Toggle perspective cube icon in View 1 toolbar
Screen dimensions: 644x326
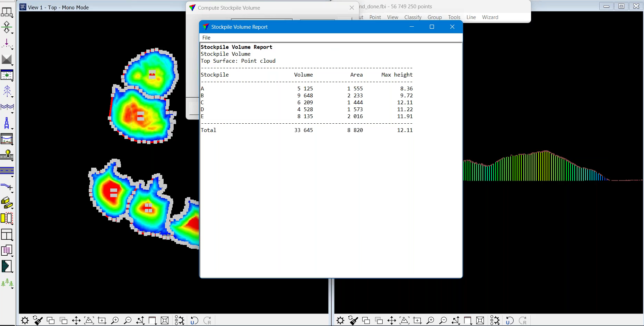click(x=165, y=320)
